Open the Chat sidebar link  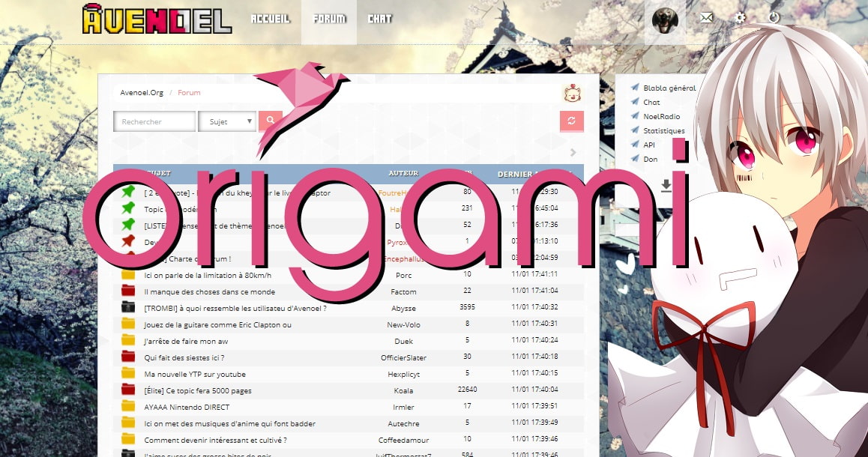click(651, 102)
